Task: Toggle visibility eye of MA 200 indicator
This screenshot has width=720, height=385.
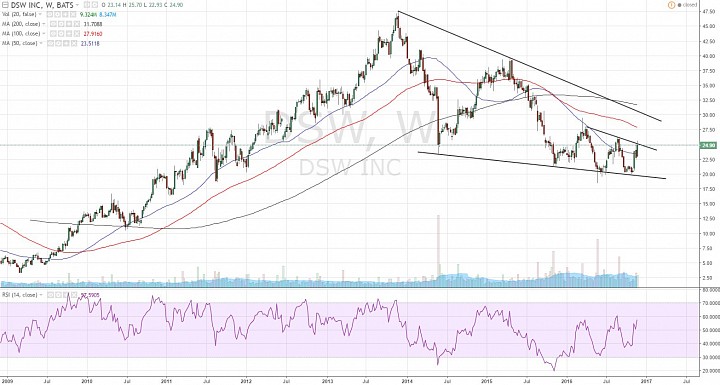Action: point(53,24)
